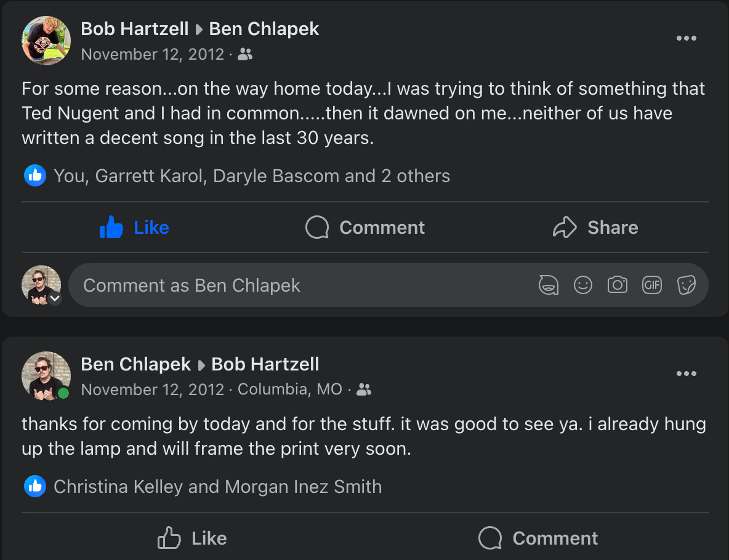Screen dimensions: 729x560
Task: Click the camera icon to attach photo
Action: tap(617, 285)
